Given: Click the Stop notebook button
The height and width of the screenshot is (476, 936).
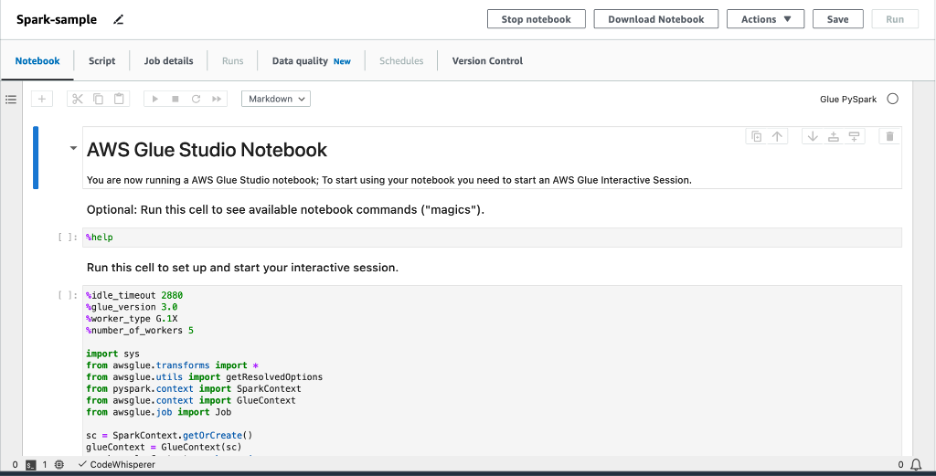Looking at the screenshot, I should click(x=536, y=19).
